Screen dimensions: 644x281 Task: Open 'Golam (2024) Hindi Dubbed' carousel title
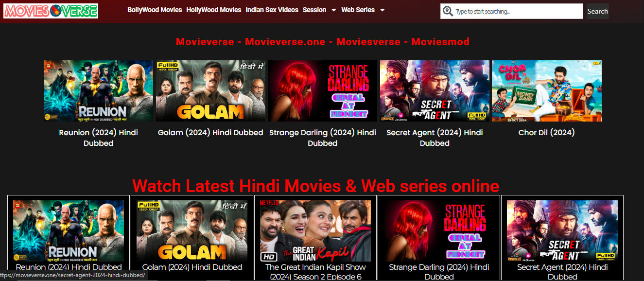[210, 132]
